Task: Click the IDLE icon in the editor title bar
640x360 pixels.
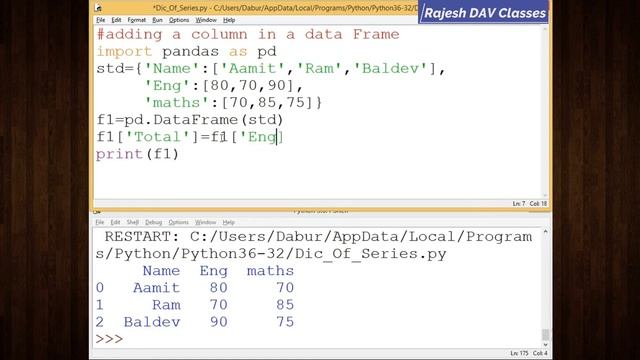Action: pos(98,8)
